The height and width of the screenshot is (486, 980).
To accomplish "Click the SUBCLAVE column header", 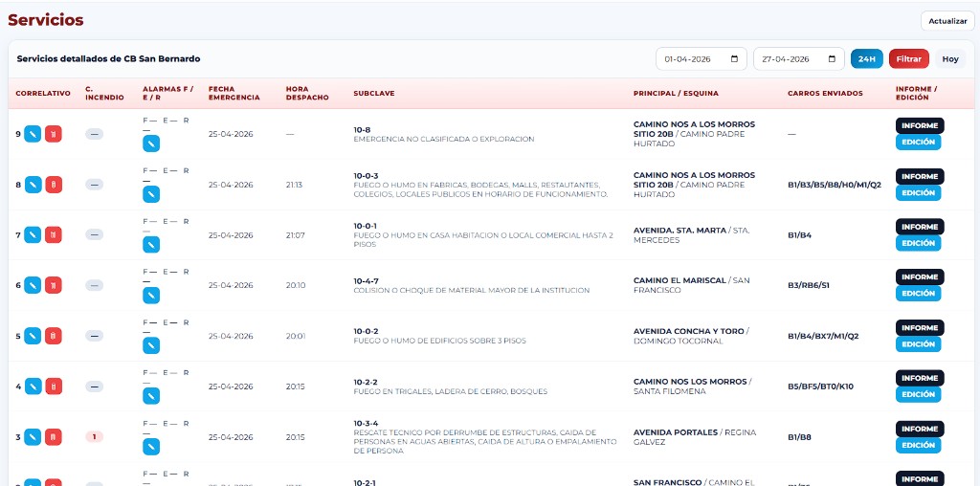I will click(x=374, y=93).
